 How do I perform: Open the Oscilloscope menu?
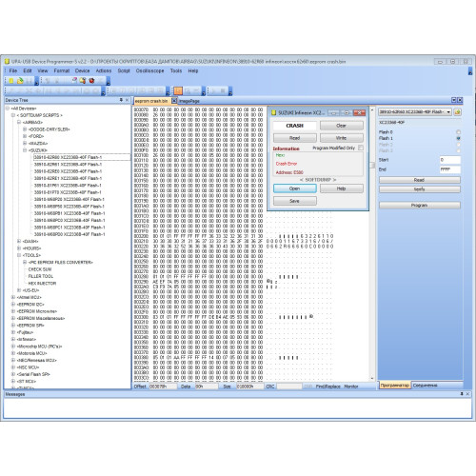149,70
